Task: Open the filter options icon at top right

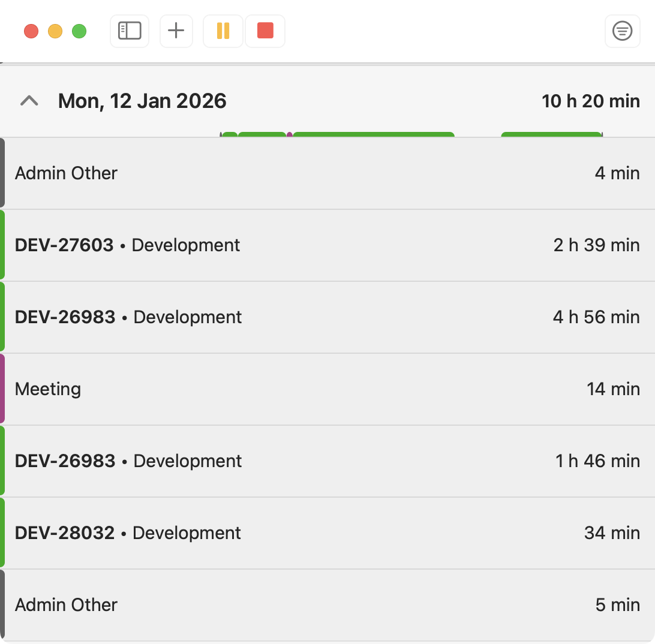Action: [x=622, y=31]
